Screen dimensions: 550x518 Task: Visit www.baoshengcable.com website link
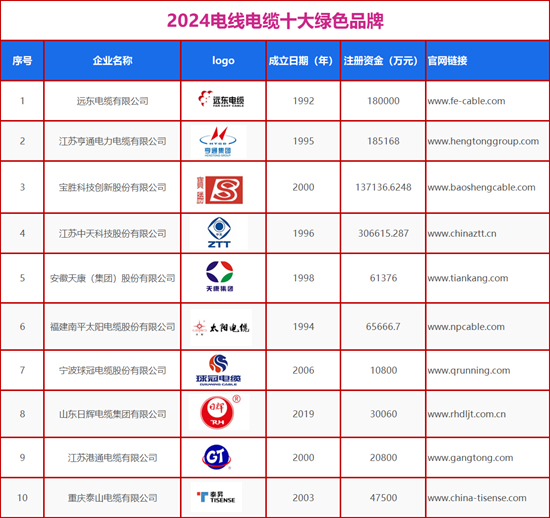pos(481,187)
